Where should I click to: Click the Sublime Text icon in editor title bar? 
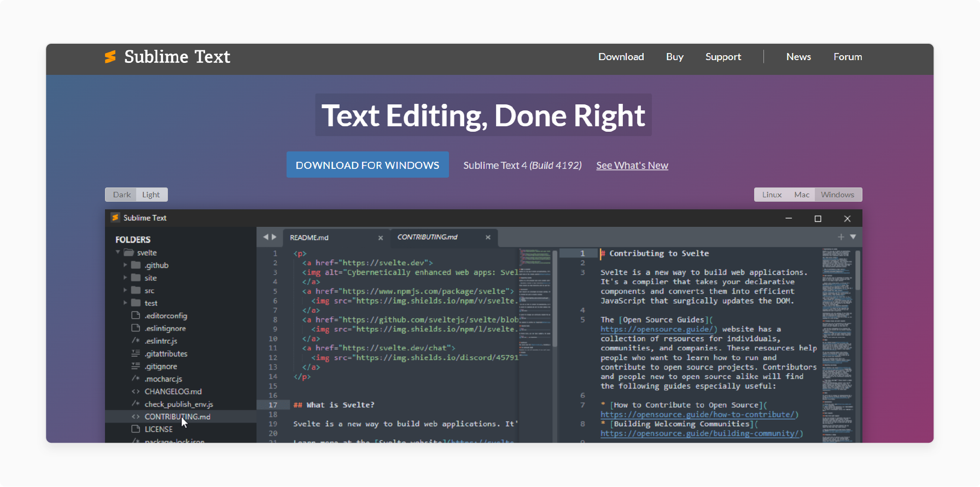115,218
